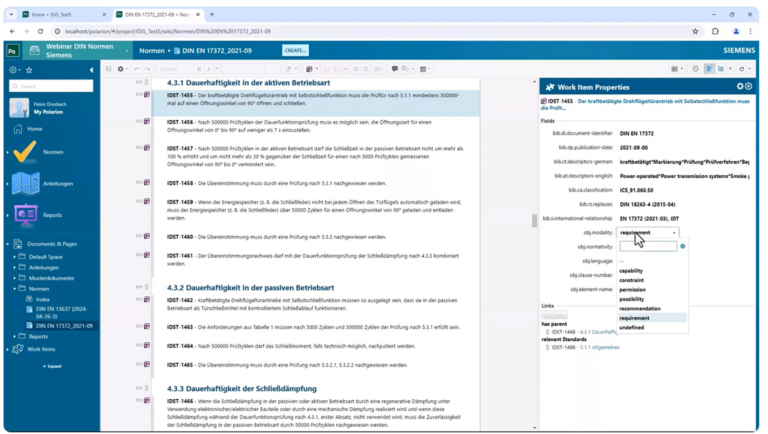Click the document save icon
This screenshot has width=768, height=434.
(x=107, y=69)
